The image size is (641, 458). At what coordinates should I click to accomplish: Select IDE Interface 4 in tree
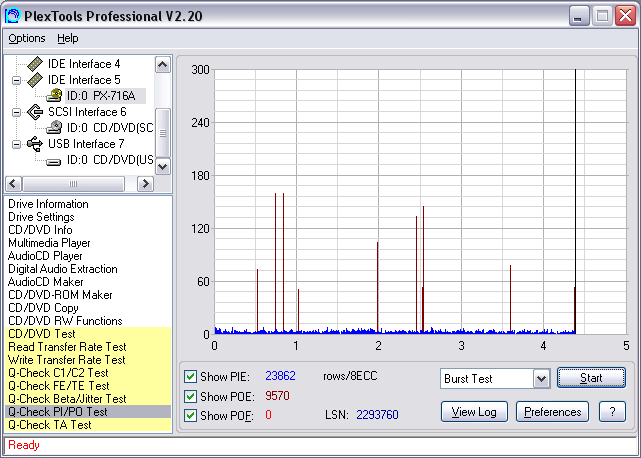[84, 64]
